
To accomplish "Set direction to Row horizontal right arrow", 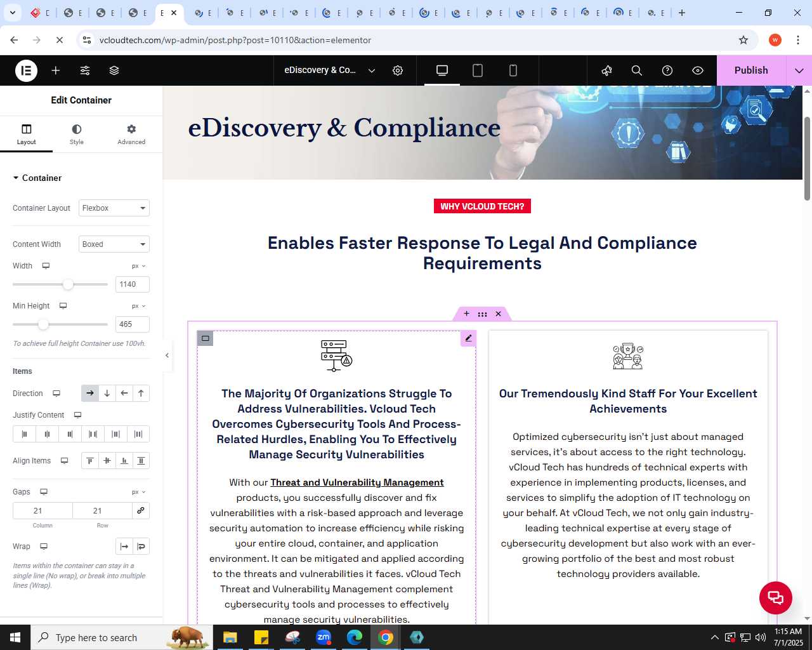I will [90, 394].
